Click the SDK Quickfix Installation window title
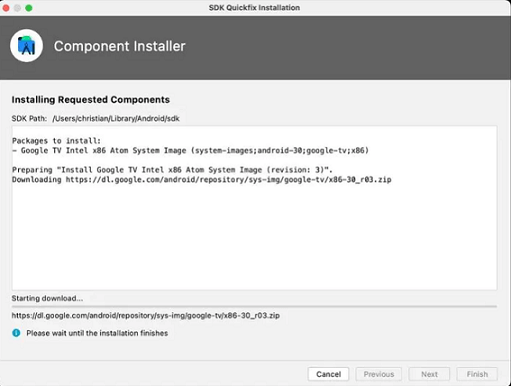Screen dimensions: 511x386 (x=254, y=8)
